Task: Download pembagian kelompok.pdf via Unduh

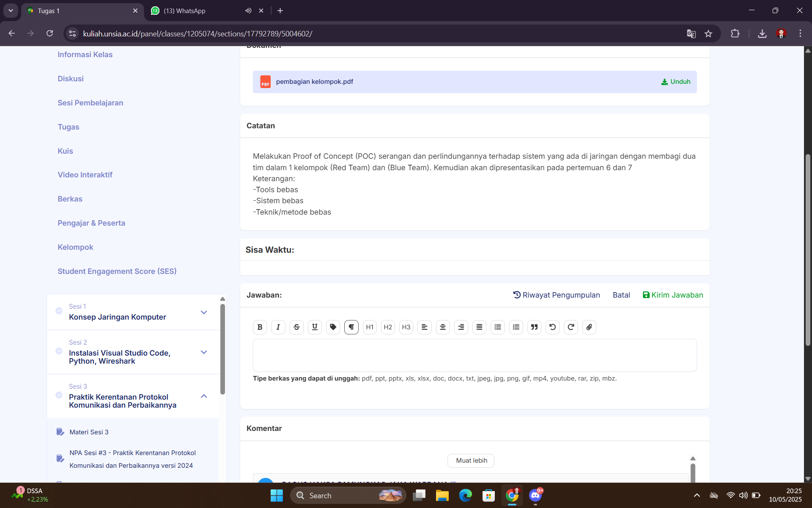Action: pyautogui.click(x=676, y=82)
